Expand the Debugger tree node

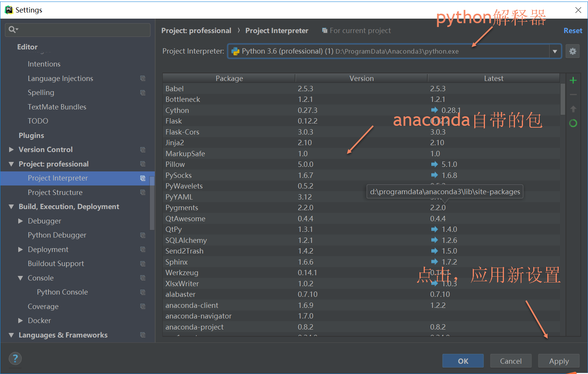point(21,221)
